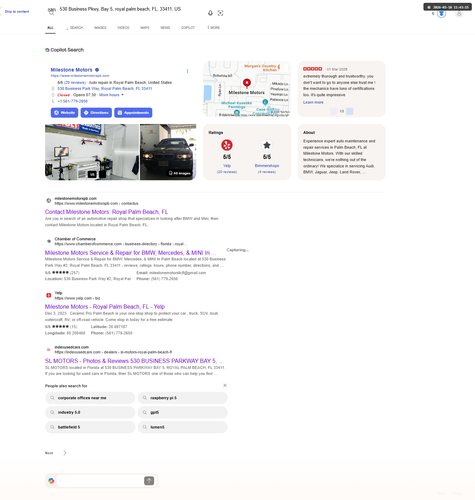Open the More search categories menu

click(214, 28)
